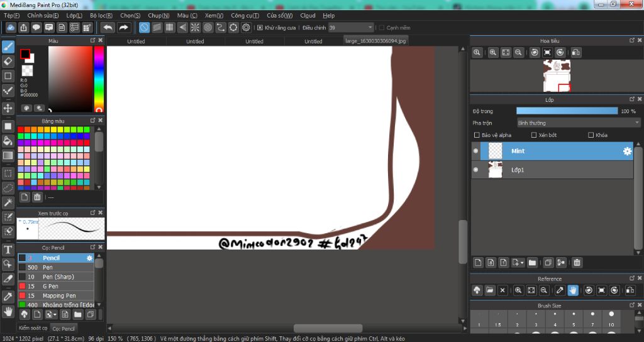Open image file in Reference panel
The width and height of the screenshot is (644, 342).
[x=489, y=290]
